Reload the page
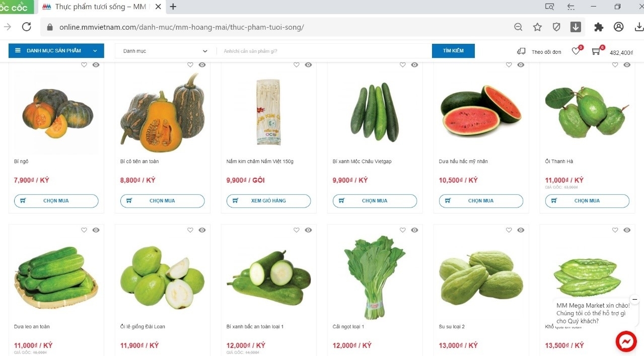The height and width of the screenshot is (356, 644). (x=27, y=27)
